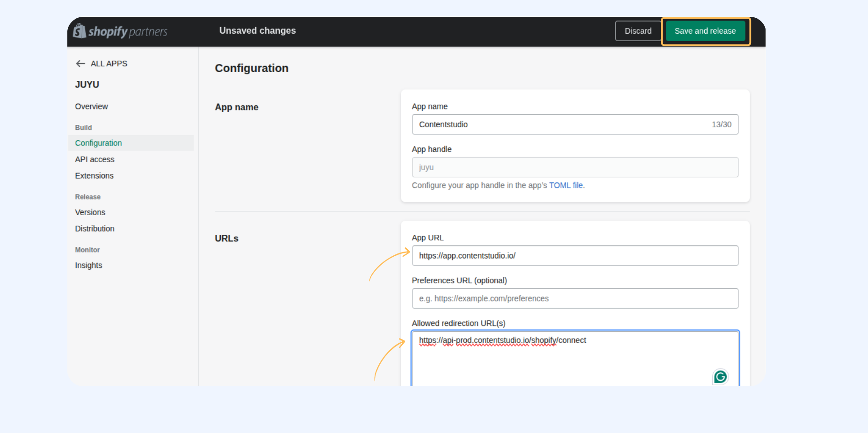Click the Monitor section label
868x433 pixels.
pyautogui.click(x=87, y=250)
